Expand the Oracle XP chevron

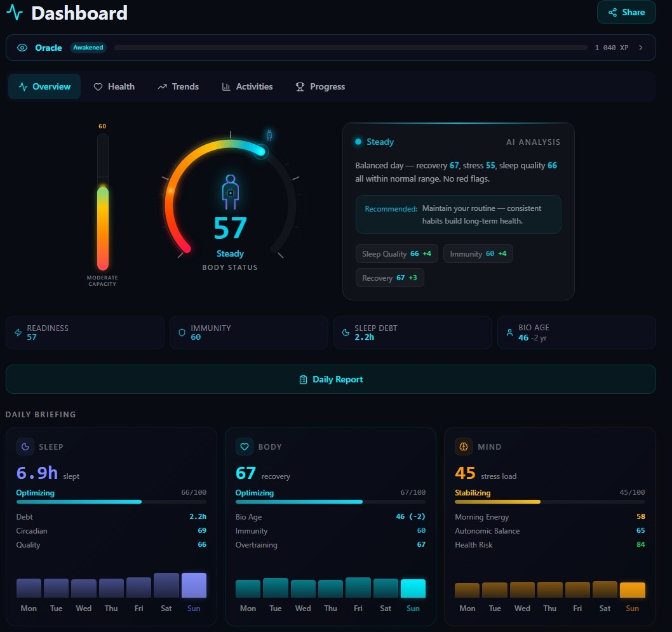[x=640, y=48]
